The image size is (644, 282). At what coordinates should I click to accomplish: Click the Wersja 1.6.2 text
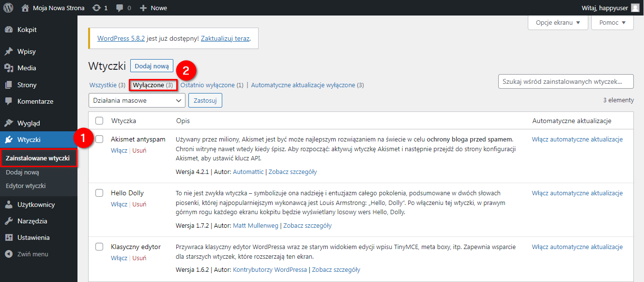pyautogui.click(x=193, y=269)
